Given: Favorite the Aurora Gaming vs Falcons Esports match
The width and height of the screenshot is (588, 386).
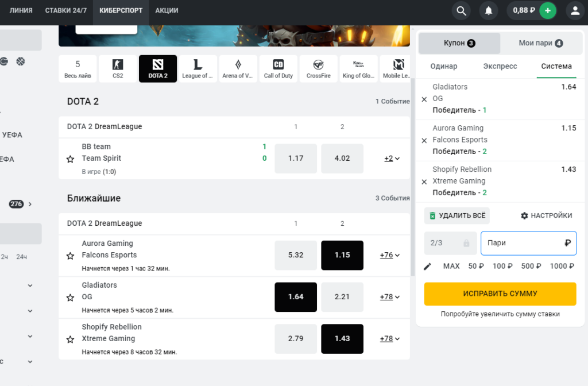Looking at the screenshot, I should tap(70, 256).
